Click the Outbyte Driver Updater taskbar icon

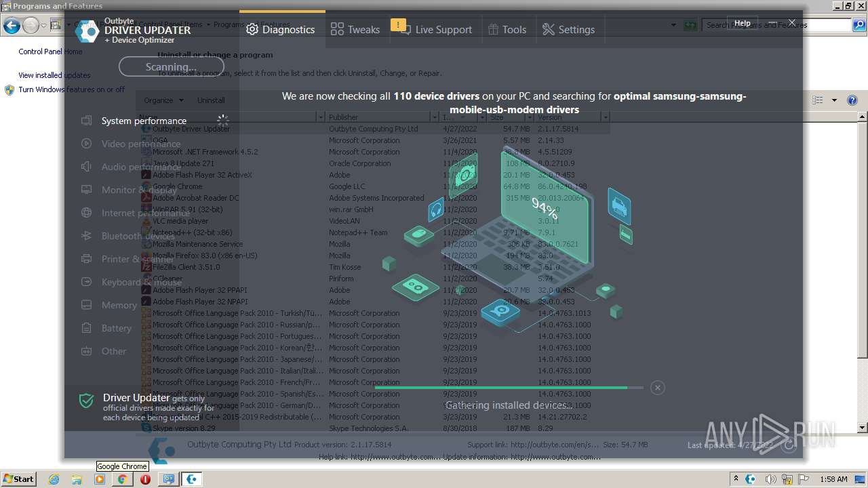192,479
